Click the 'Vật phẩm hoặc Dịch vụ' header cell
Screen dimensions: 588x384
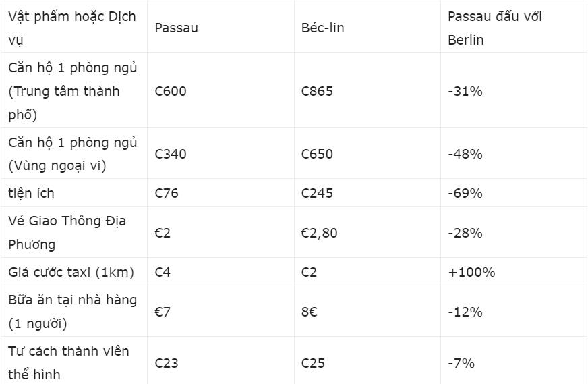(x=74, y=27)
